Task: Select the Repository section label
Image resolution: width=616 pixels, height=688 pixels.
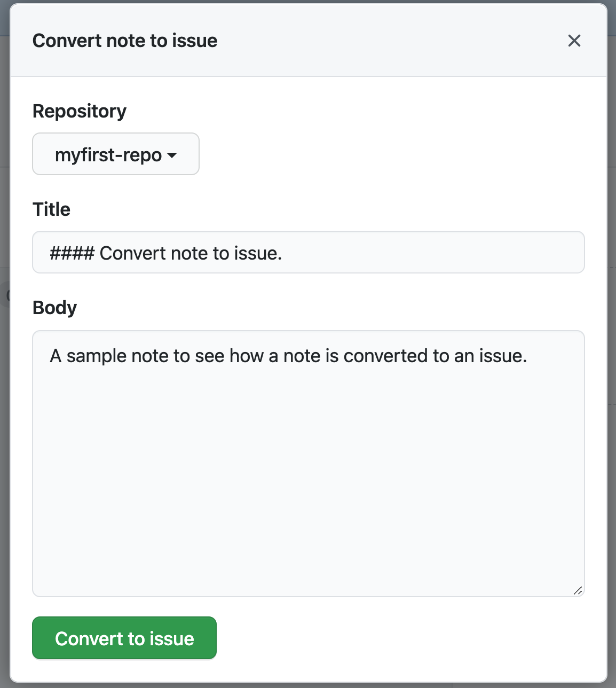Action: (x=80, y=111)
